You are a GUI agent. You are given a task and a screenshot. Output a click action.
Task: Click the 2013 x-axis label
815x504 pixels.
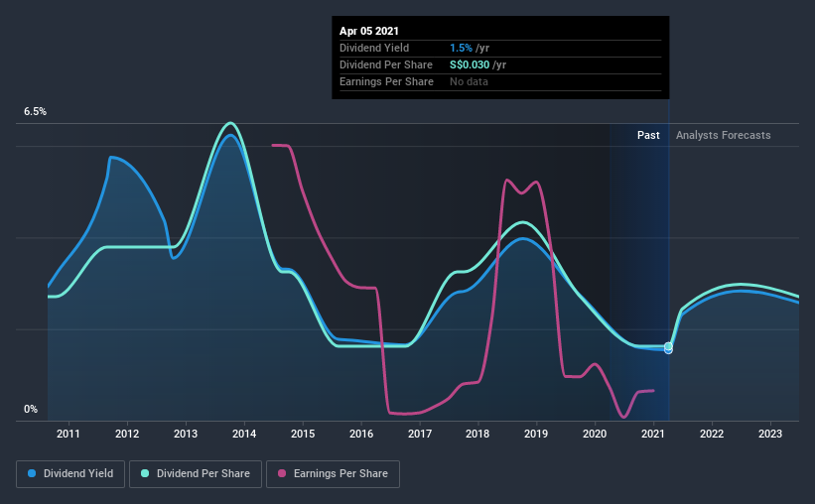[186, 434]
